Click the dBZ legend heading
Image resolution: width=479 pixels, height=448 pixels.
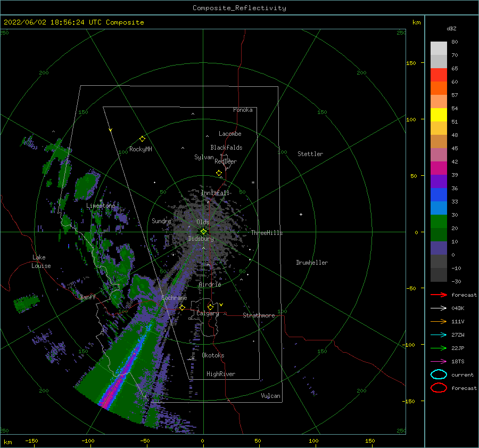tap(451, 28)
